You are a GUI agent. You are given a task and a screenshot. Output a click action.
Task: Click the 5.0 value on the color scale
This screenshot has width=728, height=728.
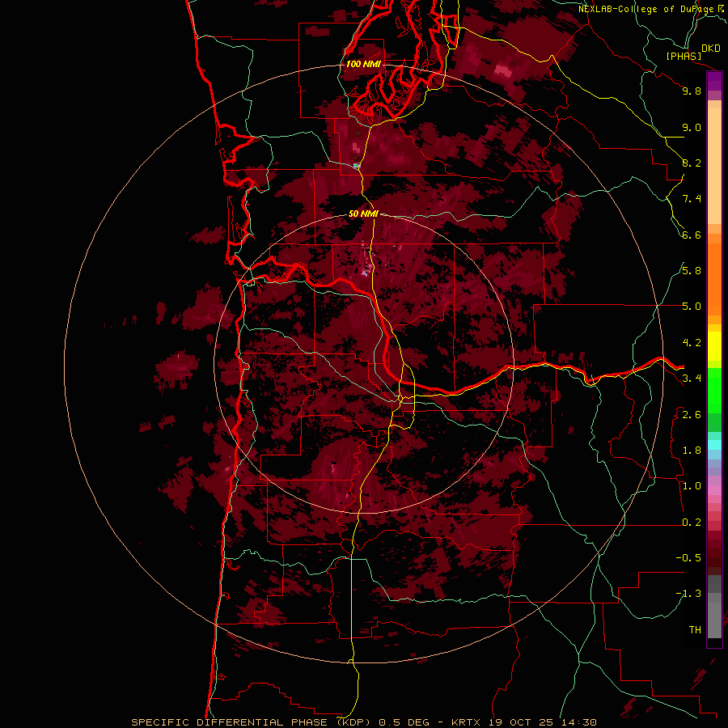coord(692,307)
